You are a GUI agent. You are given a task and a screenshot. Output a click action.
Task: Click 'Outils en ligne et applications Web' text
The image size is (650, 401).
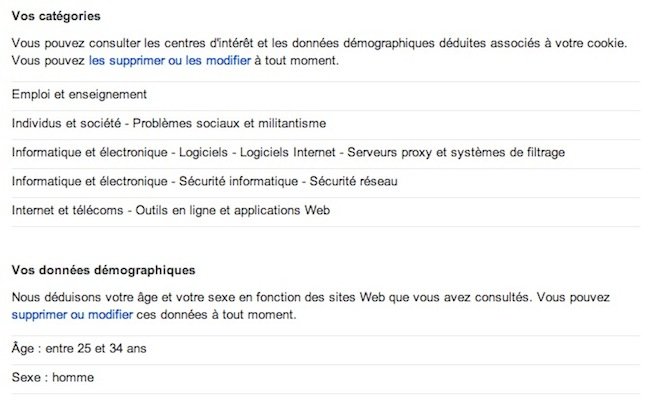(x=233, y=211)
